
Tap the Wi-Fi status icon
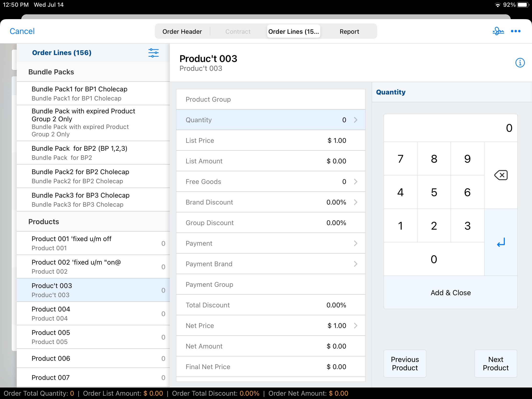497,5
